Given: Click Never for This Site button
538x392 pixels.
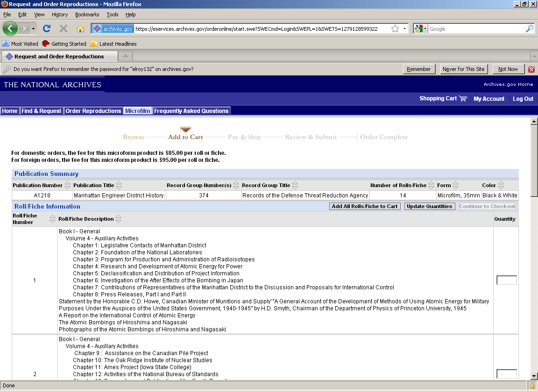Looking at the screenshot, I should pos(464,69).
